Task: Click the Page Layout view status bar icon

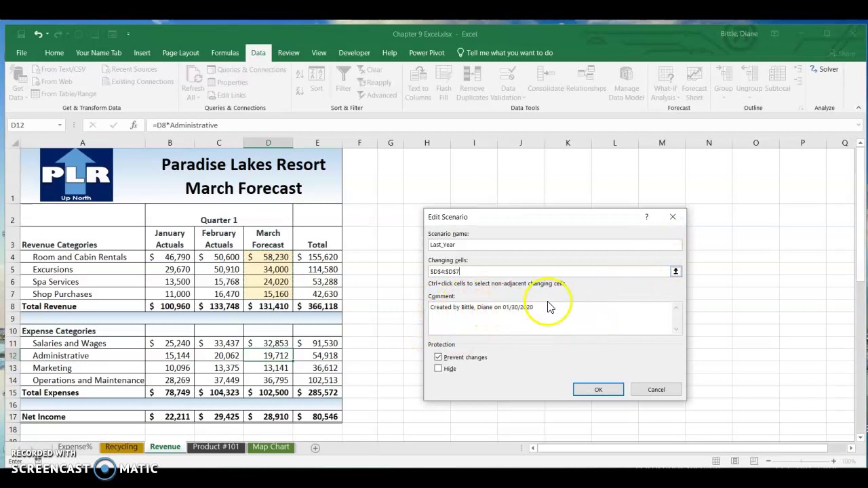Action: (x=735, y=461)
